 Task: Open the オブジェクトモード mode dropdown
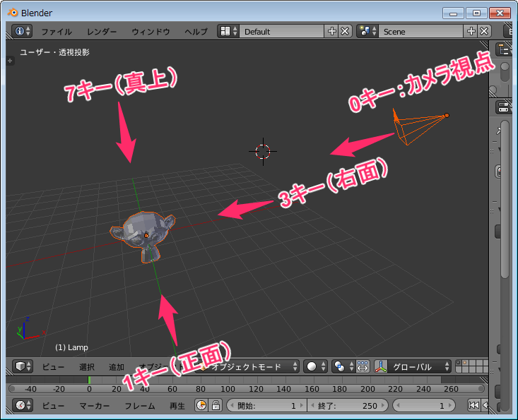point(249,366)
